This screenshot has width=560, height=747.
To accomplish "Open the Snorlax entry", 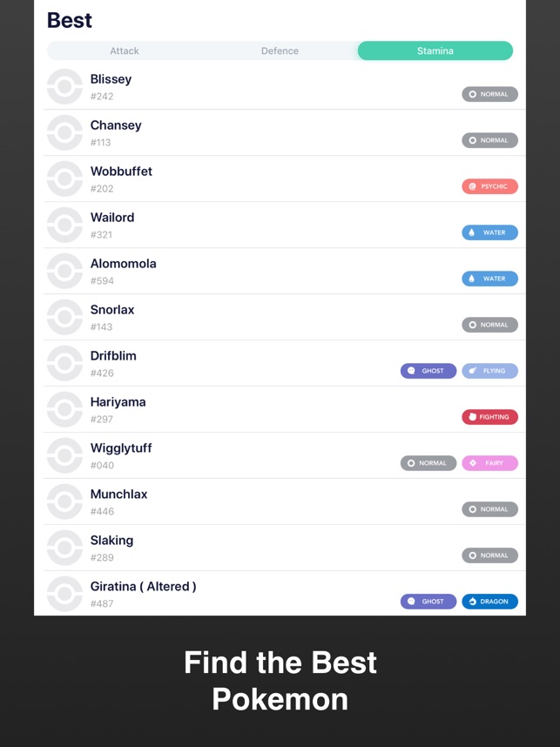I will [285, 317].
